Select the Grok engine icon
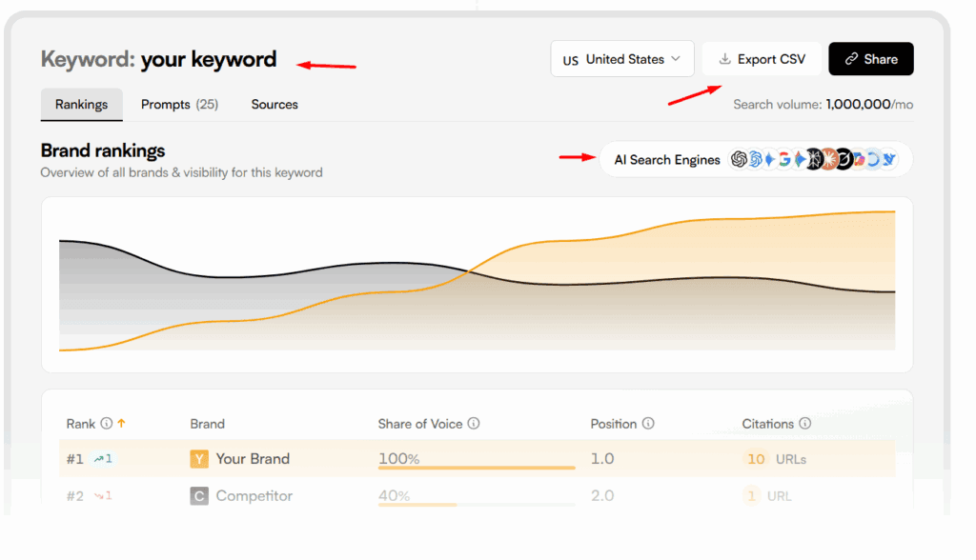 [x=844, y=160]
